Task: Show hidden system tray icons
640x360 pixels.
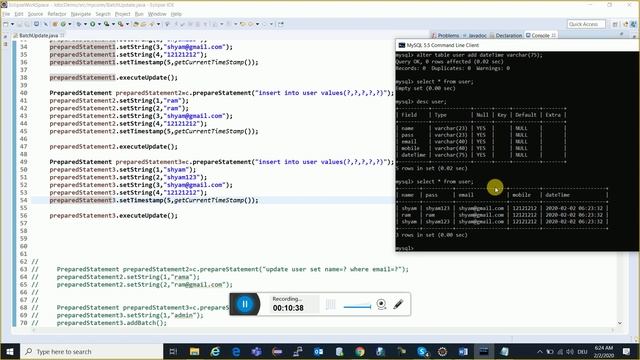Action: [x=540, y=351]
